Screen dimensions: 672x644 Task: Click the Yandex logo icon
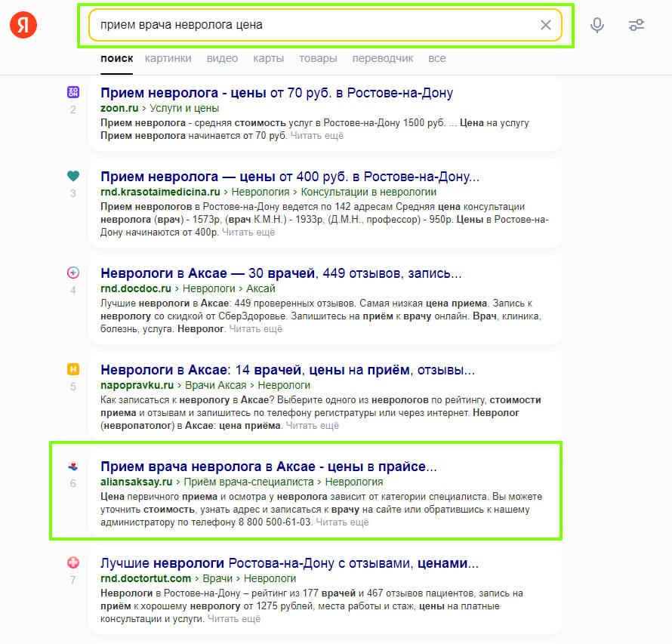[23, 25]
